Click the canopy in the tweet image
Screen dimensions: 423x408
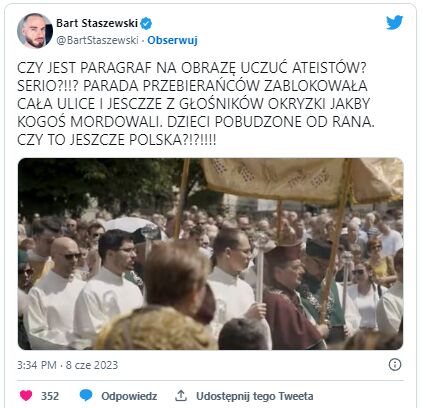pyautogui.click(x=302, y=180)
